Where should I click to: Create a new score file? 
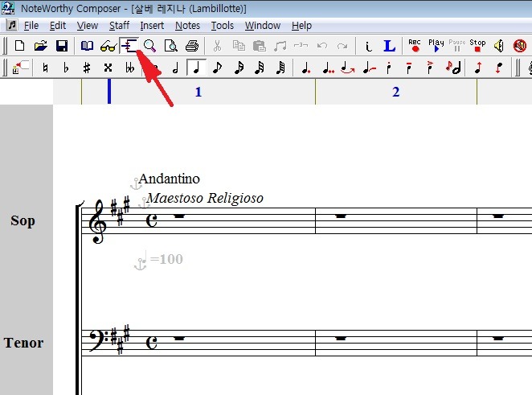(x=19, y=46)
